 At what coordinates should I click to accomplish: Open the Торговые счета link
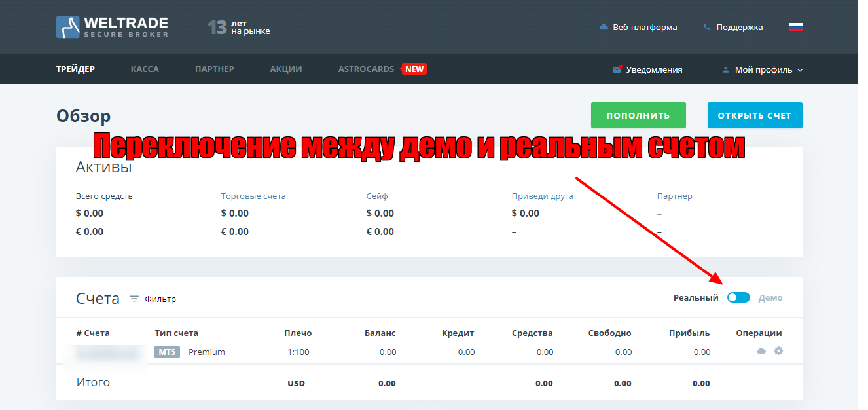(x=253, y=196)
